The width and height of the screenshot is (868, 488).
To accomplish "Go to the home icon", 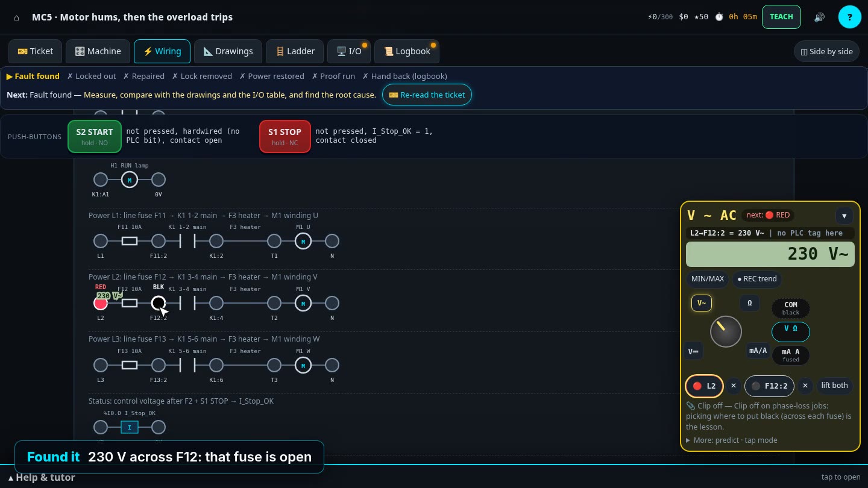I will point(16,17).
